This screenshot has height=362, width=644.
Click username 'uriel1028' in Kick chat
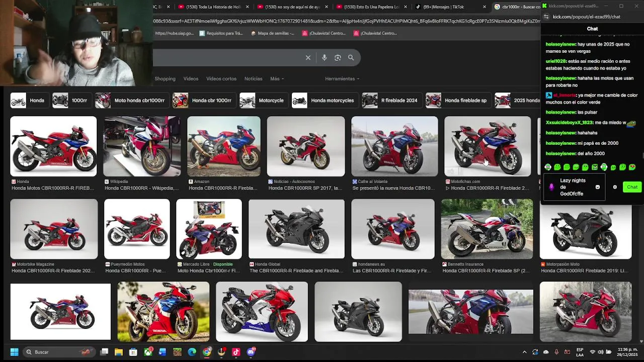555,61
